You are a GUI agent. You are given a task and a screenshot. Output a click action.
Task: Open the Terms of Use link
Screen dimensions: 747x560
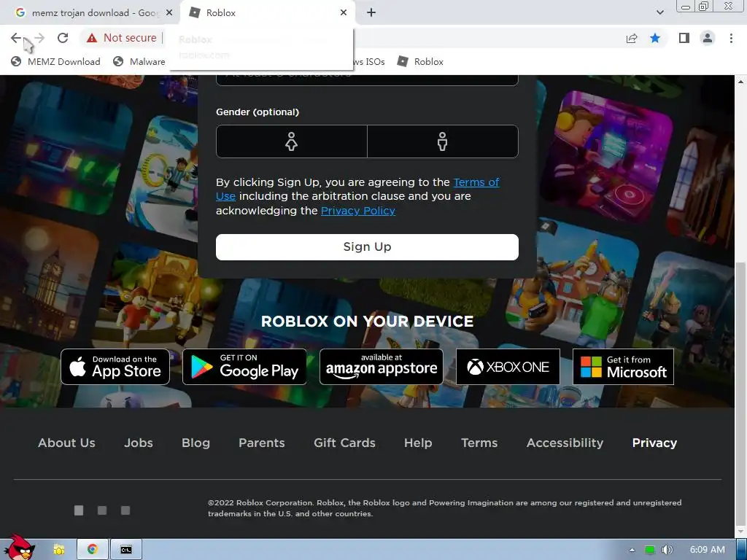tap(476, 182)
